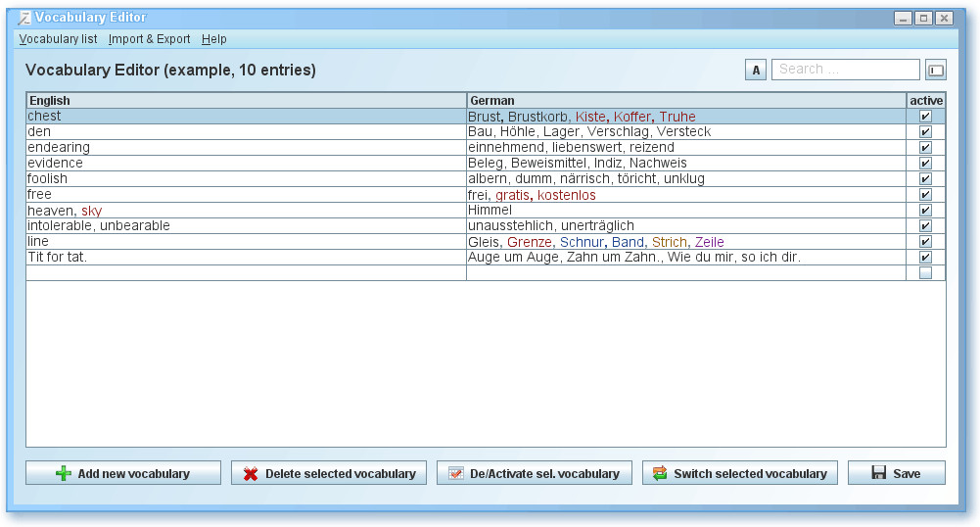Click German cell 'Beleg, Beweismittel, Indiz, Nachweis'

tap(686, 164)
